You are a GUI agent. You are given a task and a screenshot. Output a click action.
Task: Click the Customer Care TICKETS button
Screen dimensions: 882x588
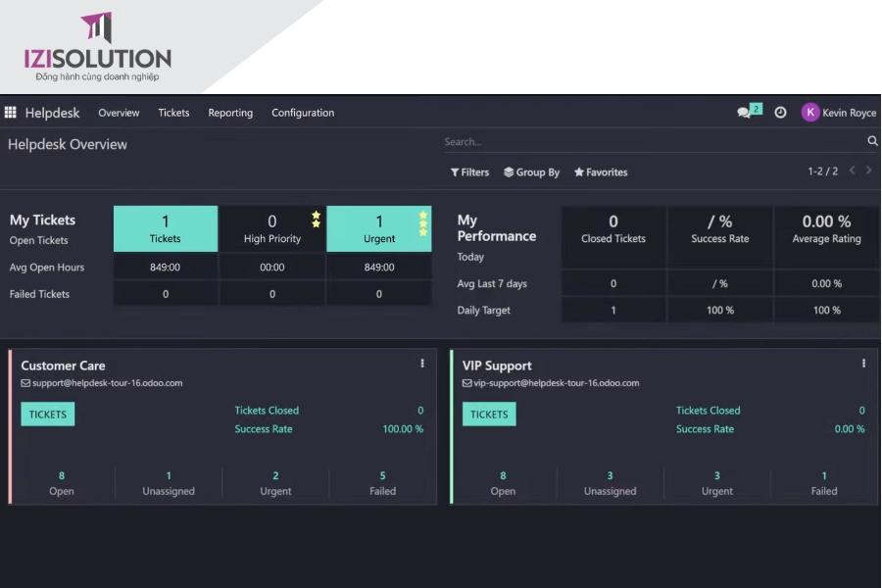coord(48,415)
